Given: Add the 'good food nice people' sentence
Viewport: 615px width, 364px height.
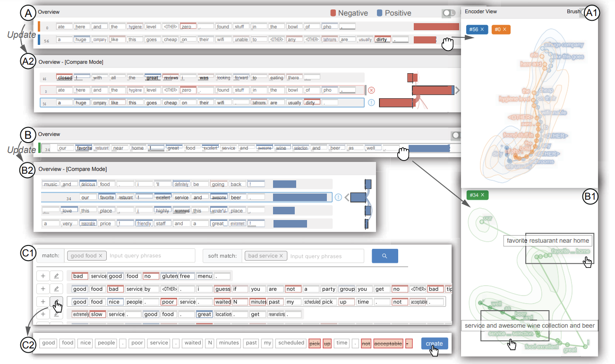Looking at the screenshot, I should click(x=43, y=302).
